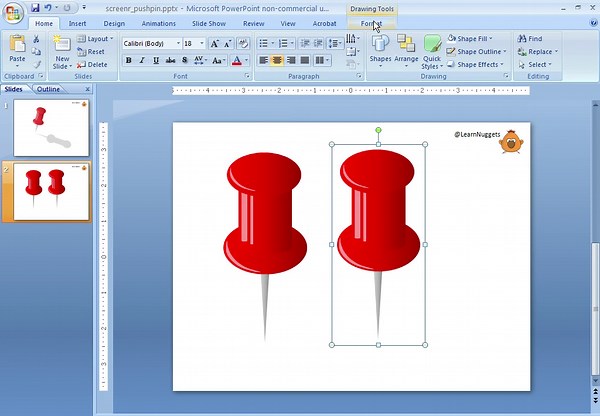600x416 pixels.
Task: Open the Review tab
Action: coord(254,23)
